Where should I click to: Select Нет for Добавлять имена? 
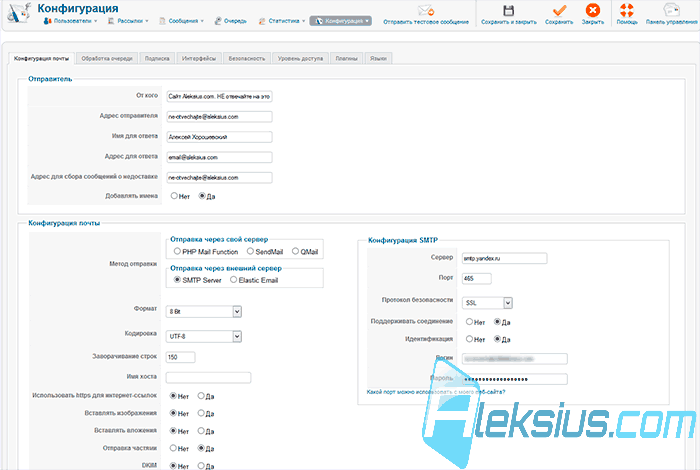[x=174, y=195]
